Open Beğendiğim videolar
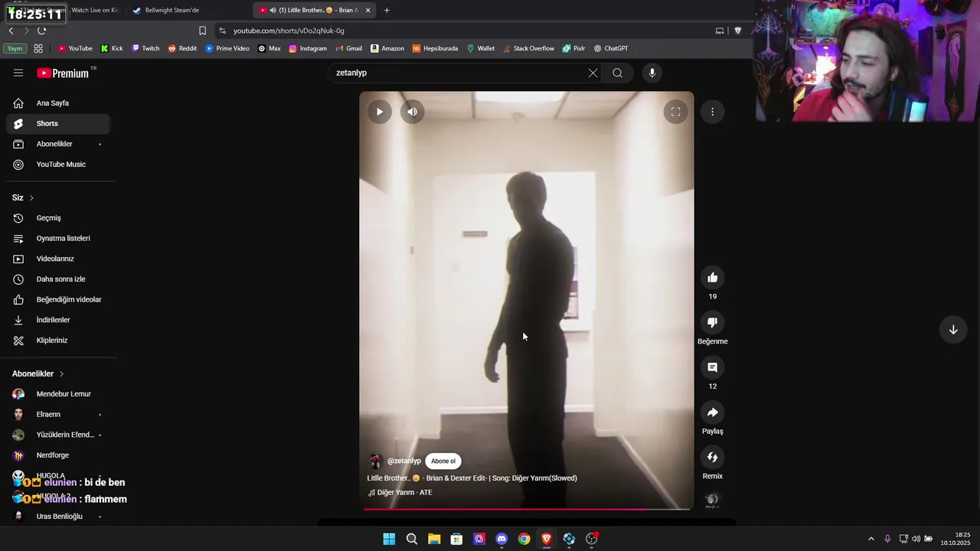This screenshot has height=551, width=980. click(57, 299)
